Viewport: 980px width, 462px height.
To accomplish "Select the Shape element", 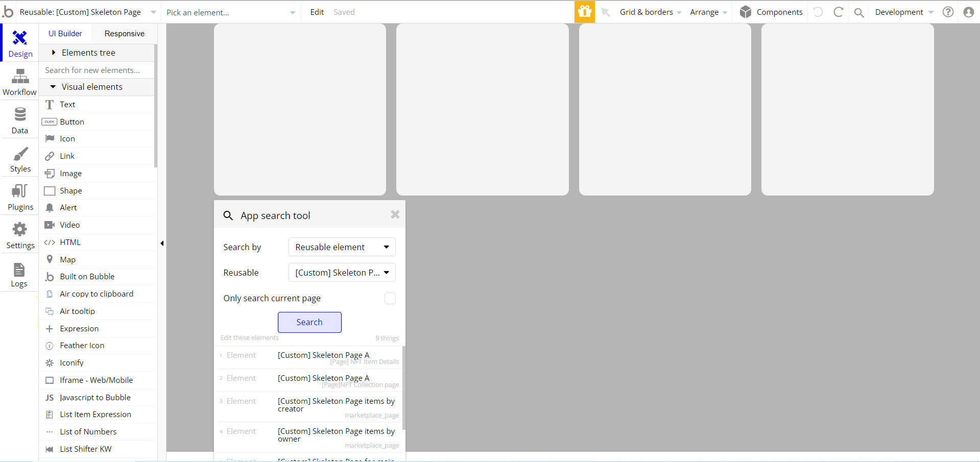I will (97, 191).
